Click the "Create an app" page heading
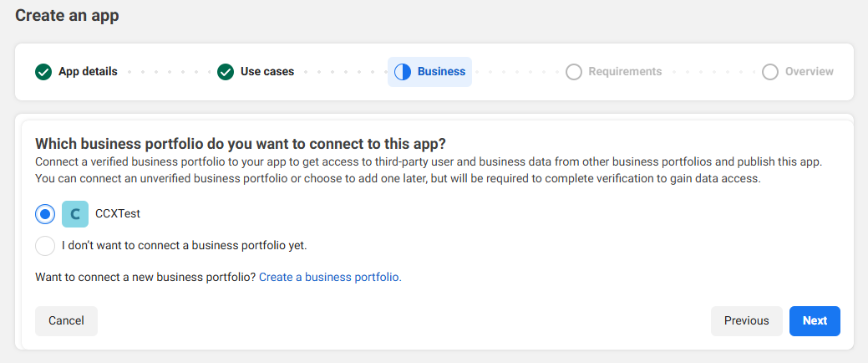This screenshot has width=868, height=363. (67, 15)
